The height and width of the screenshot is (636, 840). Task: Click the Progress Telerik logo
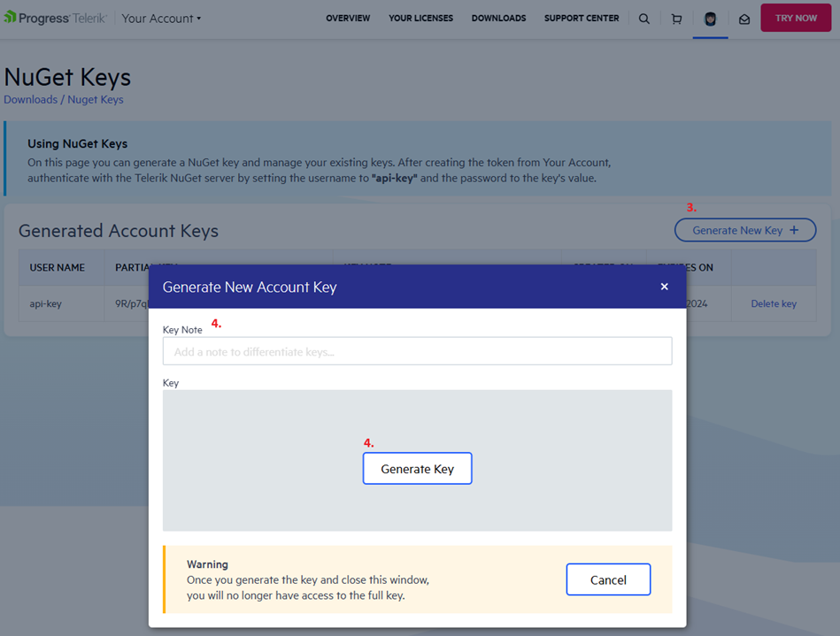tap(55, 18)
